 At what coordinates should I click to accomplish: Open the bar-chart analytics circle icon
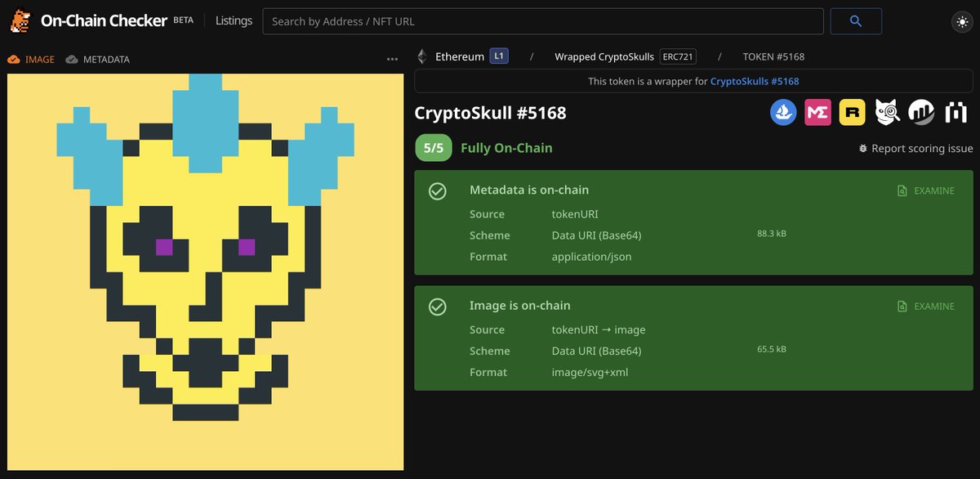(x=922, y=113)
